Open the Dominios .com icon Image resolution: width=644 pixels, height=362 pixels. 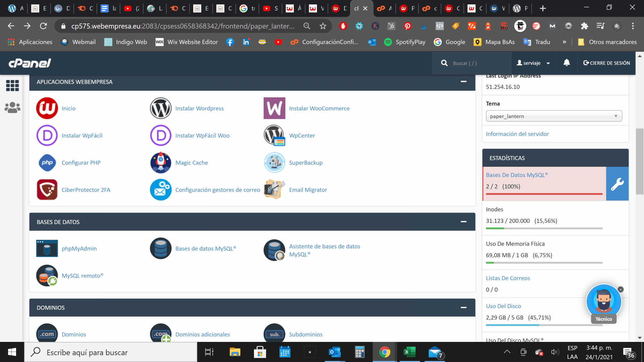[47, 333]
